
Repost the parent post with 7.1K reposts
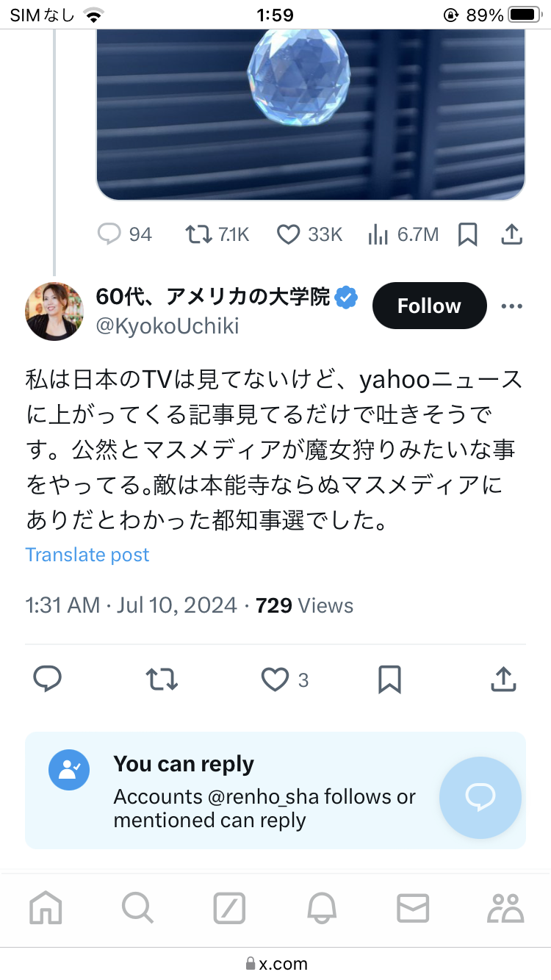[x=197, y=234]
